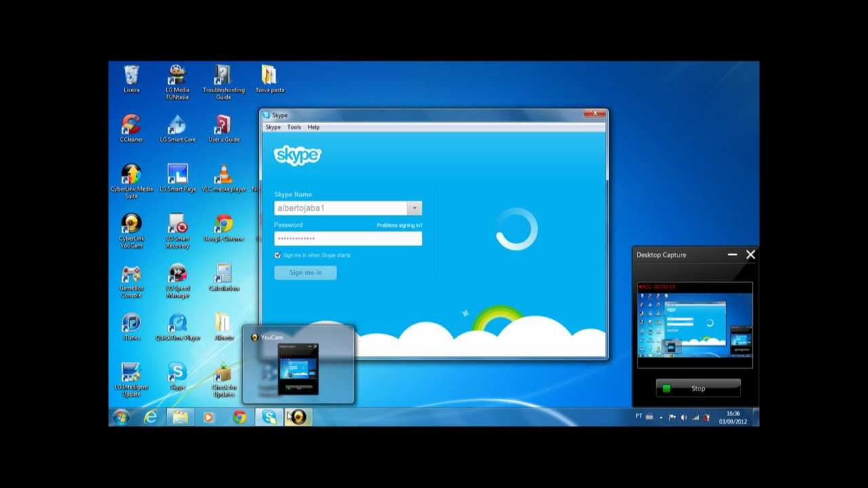Viewport: 868px width, 488px height.
Task: Open LG Smart Page shortcut
Action: (178, 178)
